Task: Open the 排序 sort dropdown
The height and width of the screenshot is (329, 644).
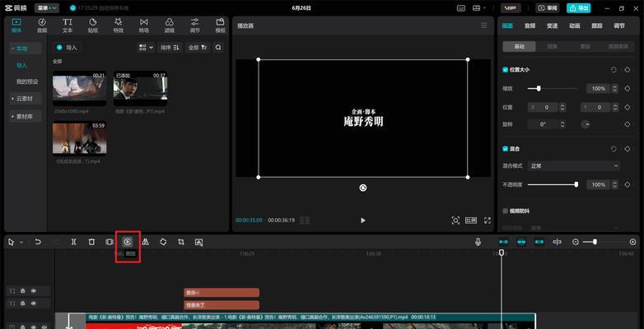Action: click(x=170, y=48)
